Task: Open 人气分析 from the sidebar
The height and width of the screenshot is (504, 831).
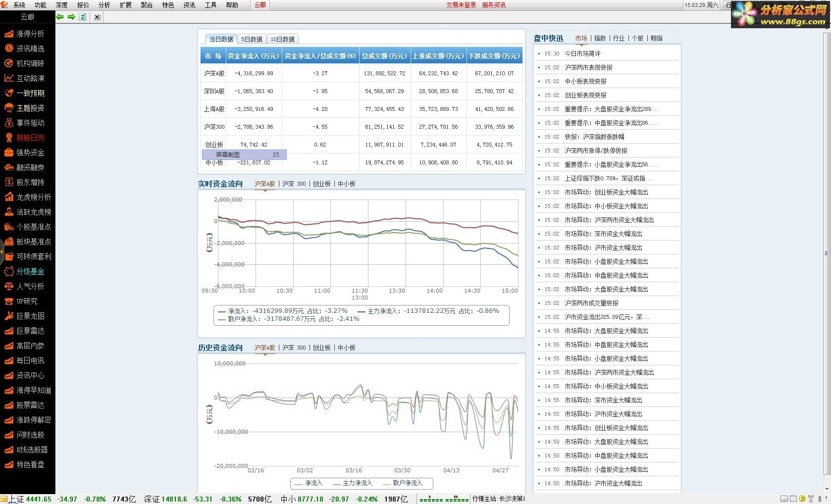Action: pos(25,286)
